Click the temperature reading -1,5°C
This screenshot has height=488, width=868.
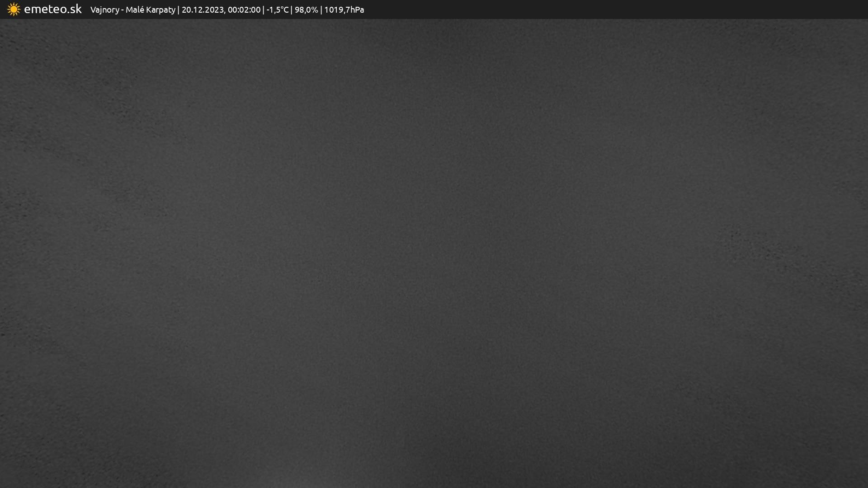pos(277,10)
